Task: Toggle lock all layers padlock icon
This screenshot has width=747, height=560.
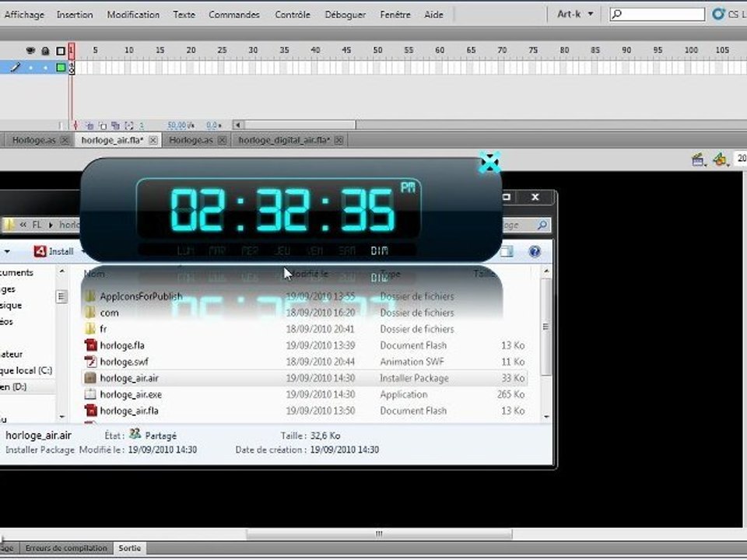Action: coord(45,51)
